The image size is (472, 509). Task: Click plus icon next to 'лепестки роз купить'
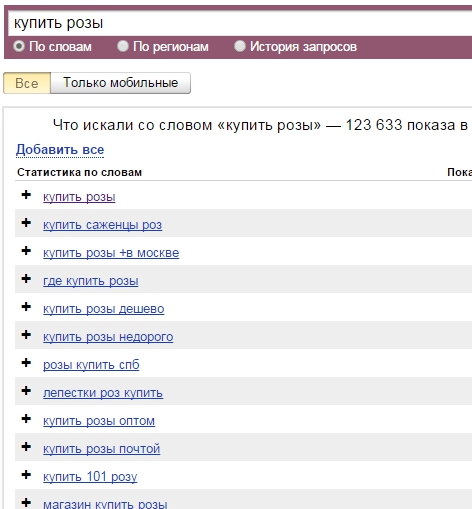click(x=26, y=391)
